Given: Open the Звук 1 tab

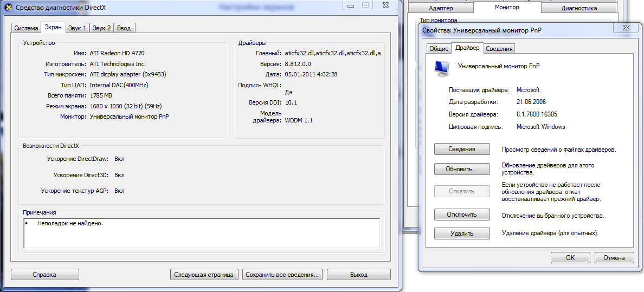Looking at the screenshot, I should pyautogui.click(x=77, y=28).
